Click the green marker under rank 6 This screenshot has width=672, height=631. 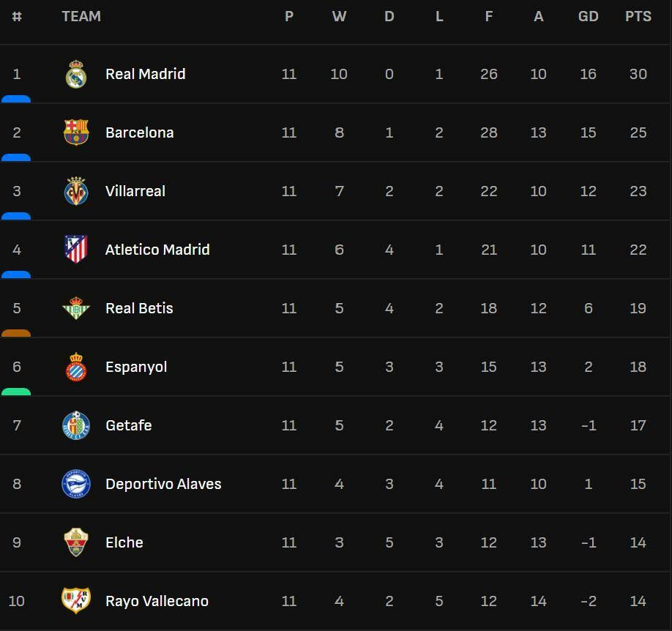[16, 392]
